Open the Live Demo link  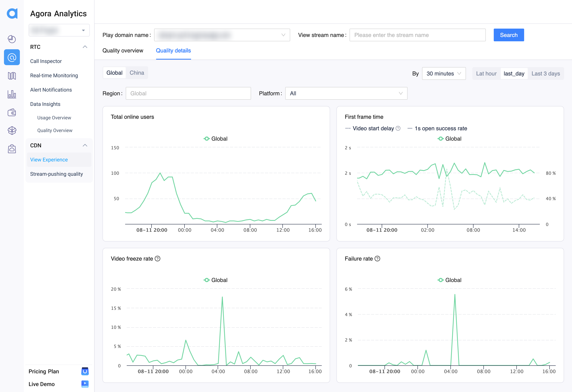[41, 384]
